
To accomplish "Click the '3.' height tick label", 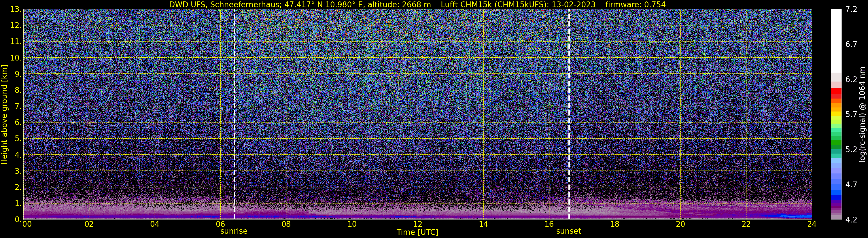I will point(18,171).
